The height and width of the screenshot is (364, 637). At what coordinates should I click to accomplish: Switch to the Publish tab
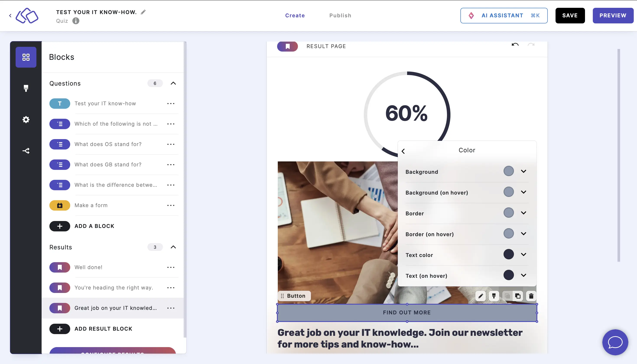340,16
